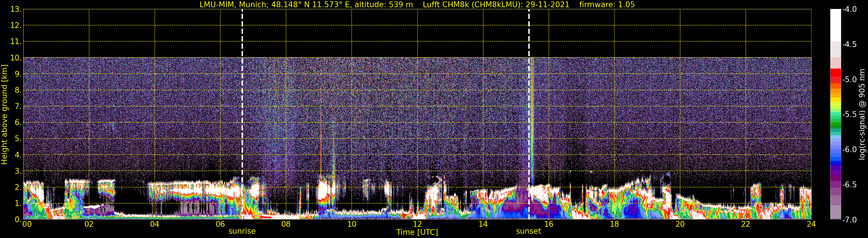The width and height of the screenshot is (868, 238).
Task: Click the x-axis tick label '08'
Action: pyautogui.click(x=286, y=224)
